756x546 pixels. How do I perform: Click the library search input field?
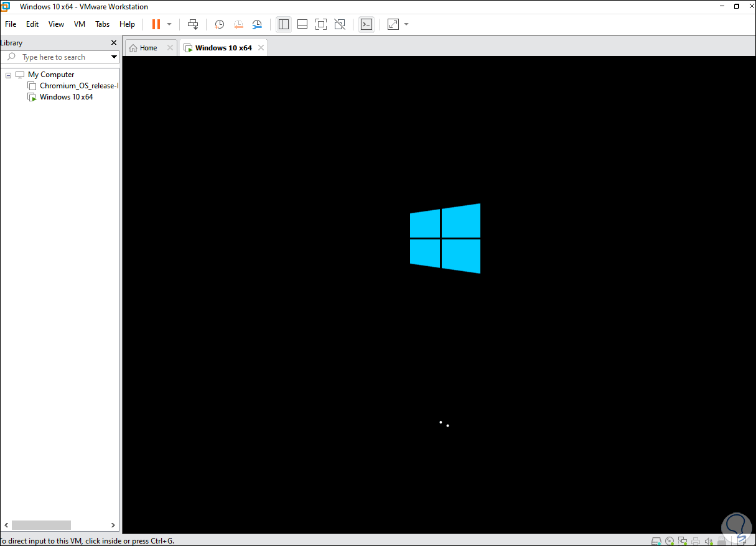(x=60, y=57)
